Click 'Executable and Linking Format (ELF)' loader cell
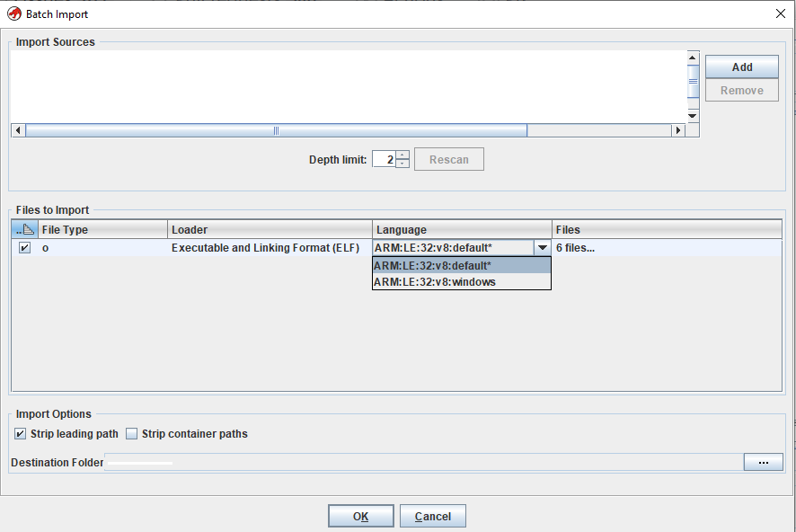Viewport: 796px width, 532px height. click(270, 248)
